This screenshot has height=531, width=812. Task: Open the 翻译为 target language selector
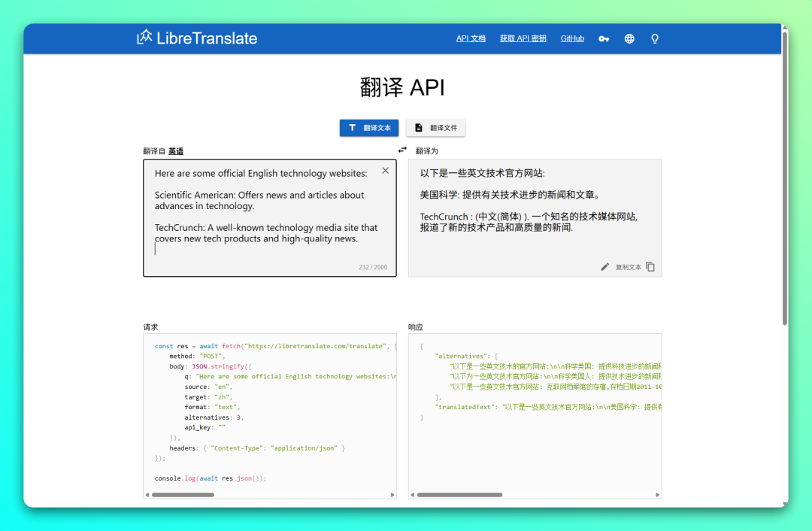[x=427, y=151]
